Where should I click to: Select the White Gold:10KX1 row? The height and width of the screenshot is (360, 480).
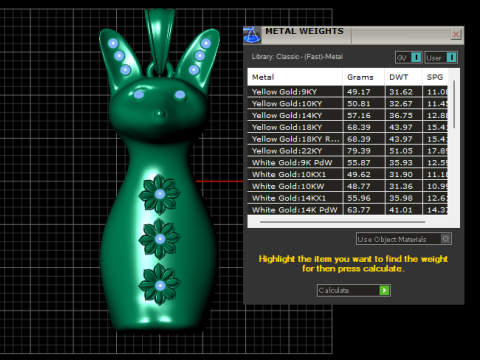(347, 174)
